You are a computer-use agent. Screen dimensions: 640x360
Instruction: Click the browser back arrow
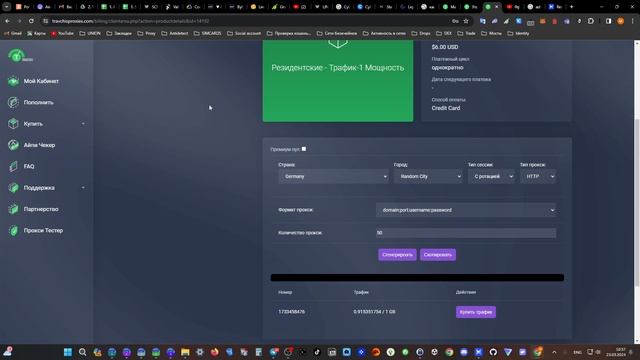pyautogui.click(x=7, y=21)
